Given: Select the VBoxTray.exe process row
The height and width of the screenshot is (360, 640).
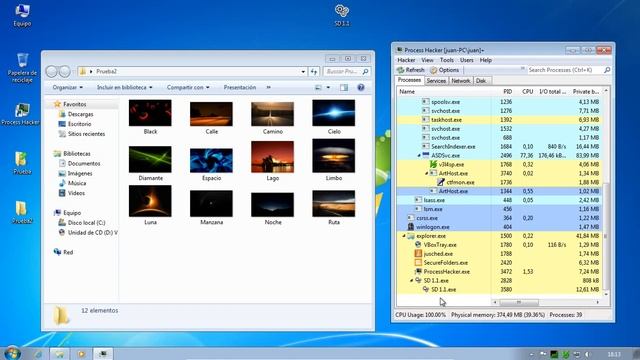Looking at the screenshot, I should point(498,244).
